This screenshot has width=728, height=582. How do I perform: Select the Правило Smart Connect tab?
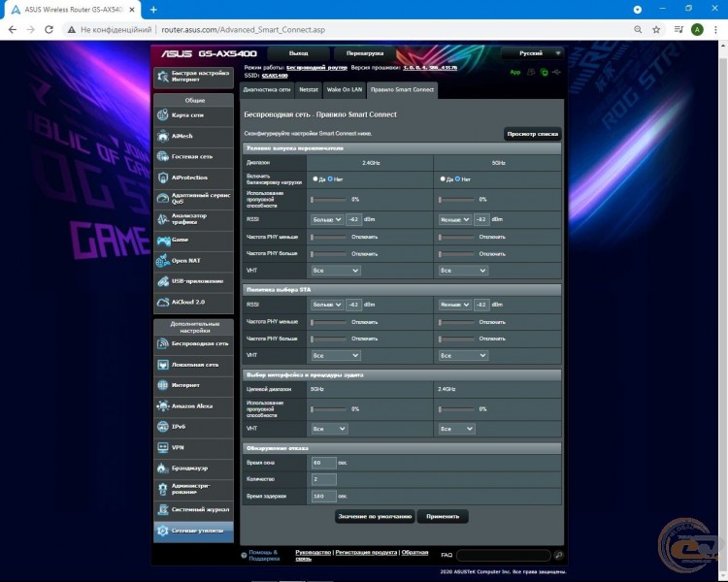(x=402, y=90)
